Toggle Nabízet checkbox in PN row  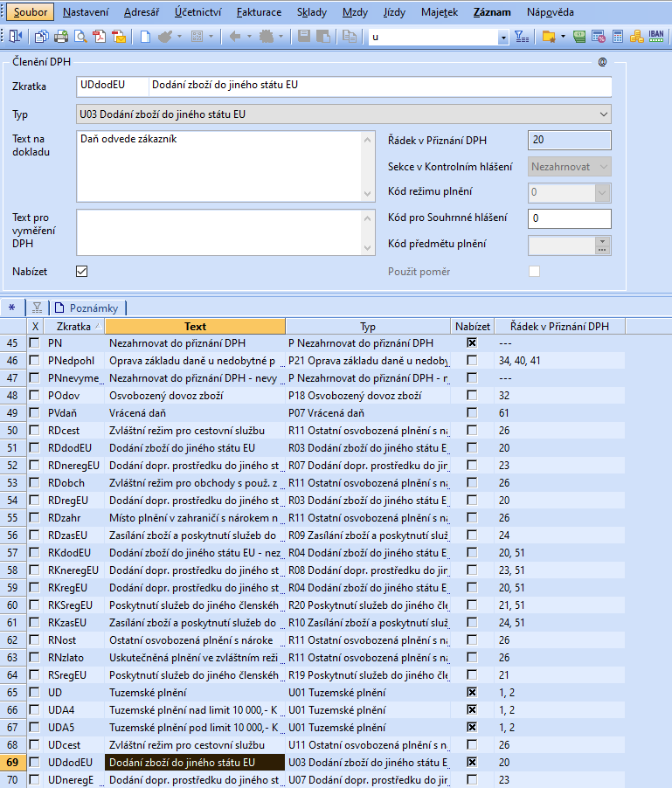tap(472, 342)
